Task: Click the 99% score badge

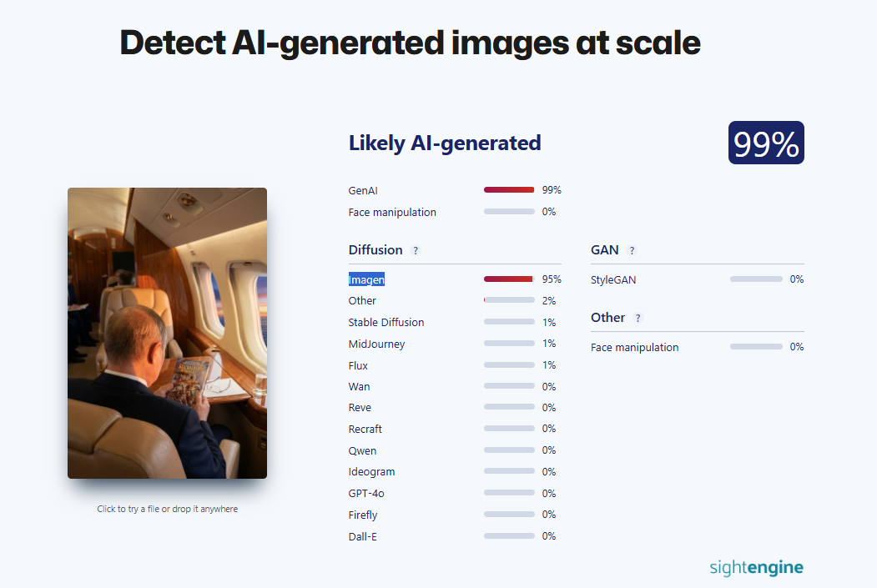Action: pyautogui.click(x=766, y=143)
